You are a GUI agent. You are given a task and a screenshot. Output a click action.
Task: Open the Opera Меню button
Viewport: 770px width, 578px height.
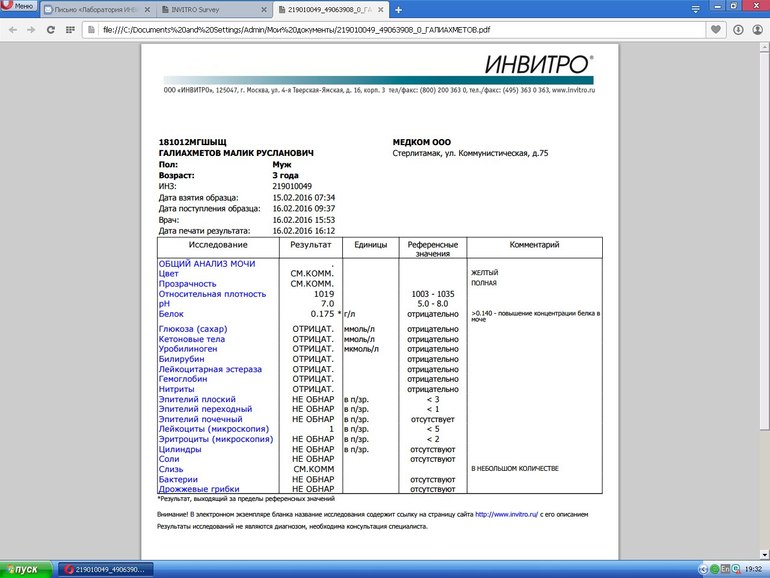pyautogui.click(x=20, y=8)
